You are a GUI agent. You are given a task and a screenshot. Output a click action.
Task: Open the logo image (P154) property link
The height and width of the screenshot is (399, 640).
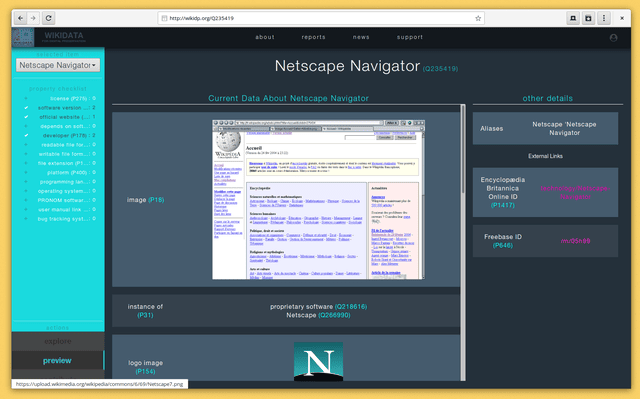[x=145, y=371]
